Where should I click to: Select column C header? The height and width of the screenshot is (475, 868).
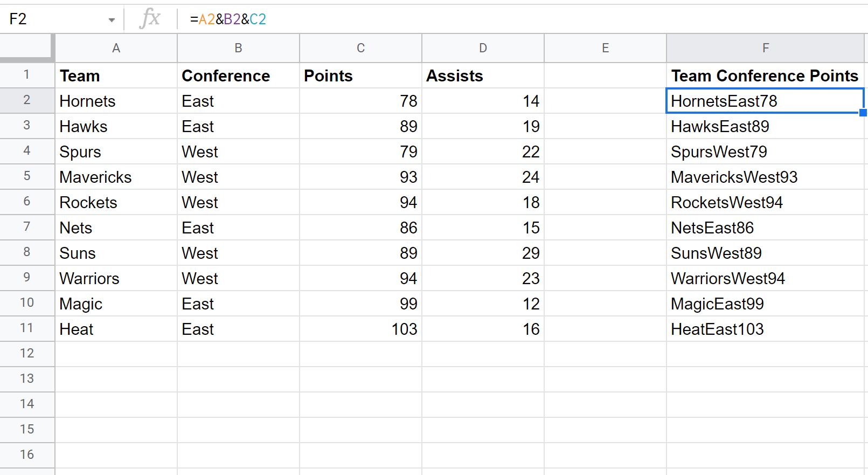pyautogui.click(x=360, y=48)
